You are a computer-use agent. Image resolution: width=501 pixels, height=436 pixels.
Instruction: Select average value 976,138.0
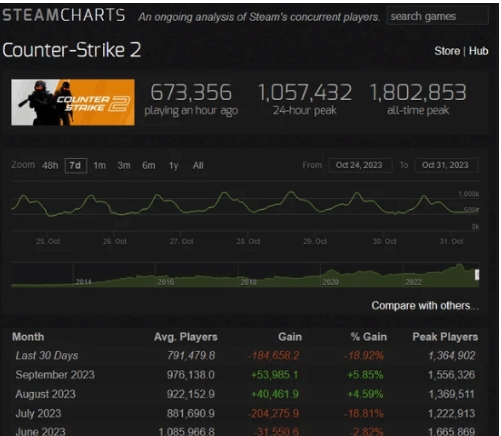coord(191,375)
